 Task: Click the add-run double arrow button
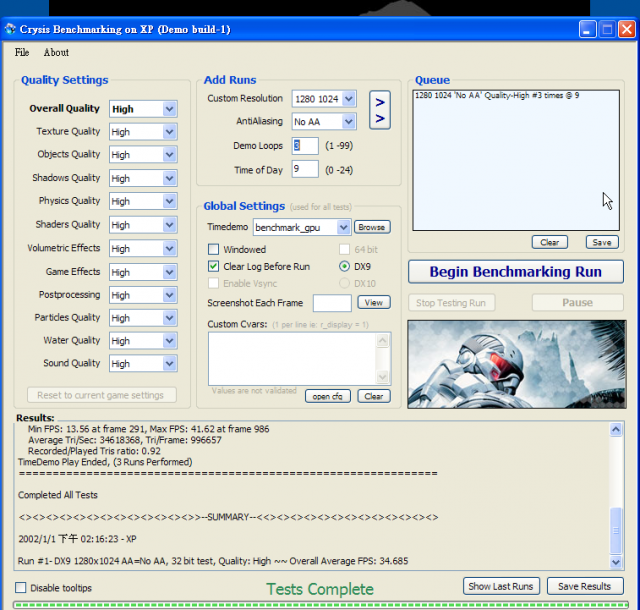[x=380, y=110]
